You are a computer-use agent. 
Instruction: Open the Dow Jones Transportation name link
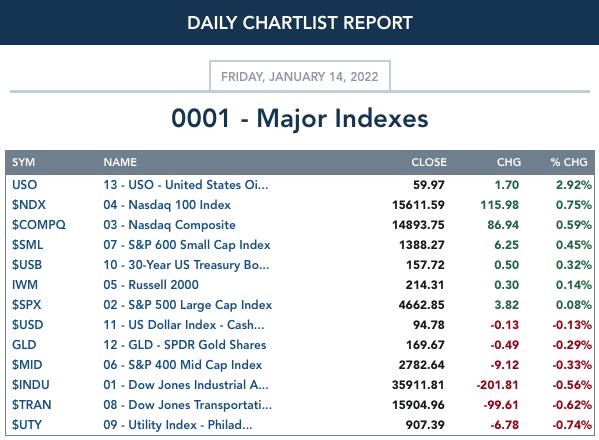point(188,405)
